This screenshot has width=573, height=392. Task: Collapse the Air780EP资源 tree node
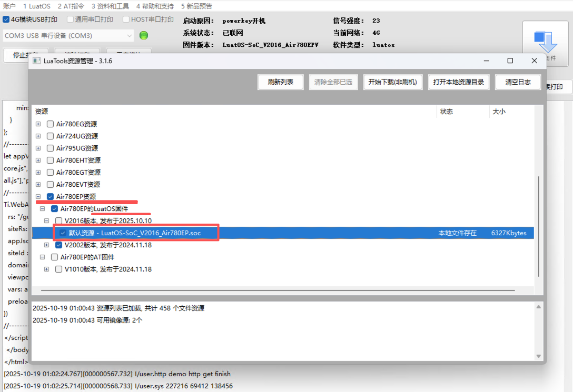38,197
